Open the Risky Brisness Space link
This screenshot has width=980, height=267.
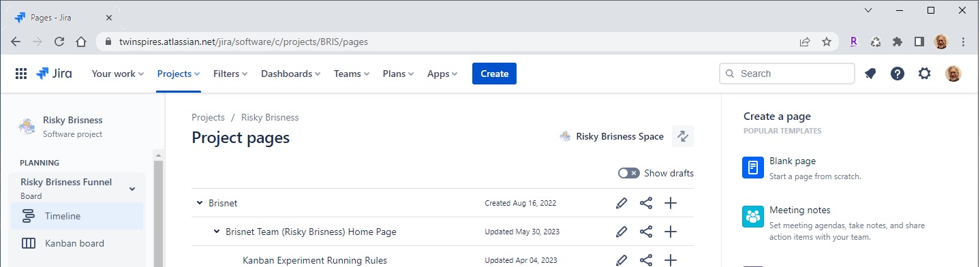tap(611, 136)
